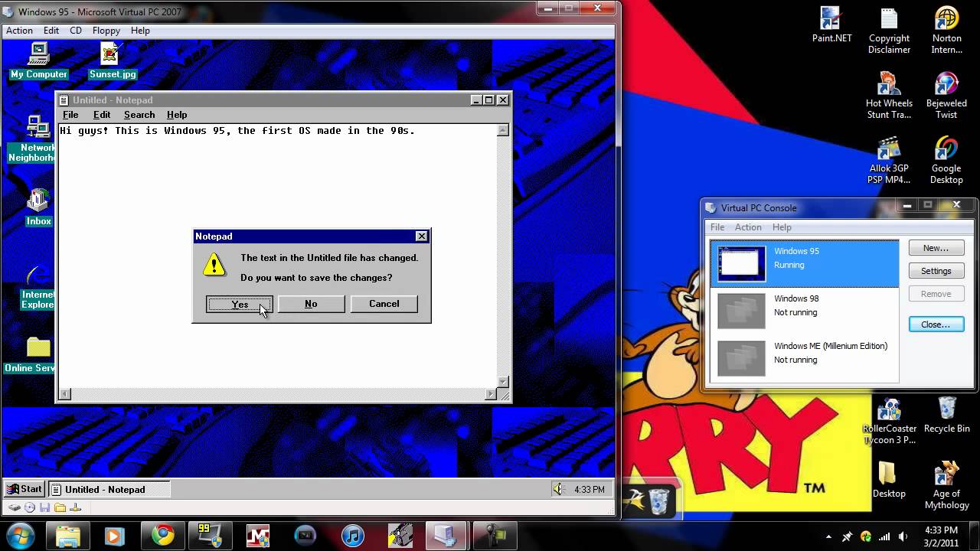Click the network status icon in Virtual PC

click(x=75, y=507)
